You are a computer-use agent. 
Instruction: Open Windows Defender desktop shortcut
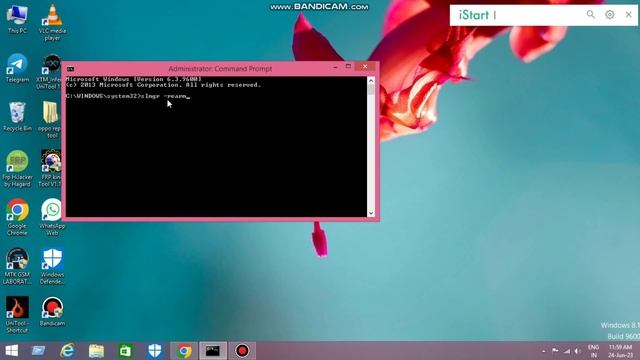point(52,266)
